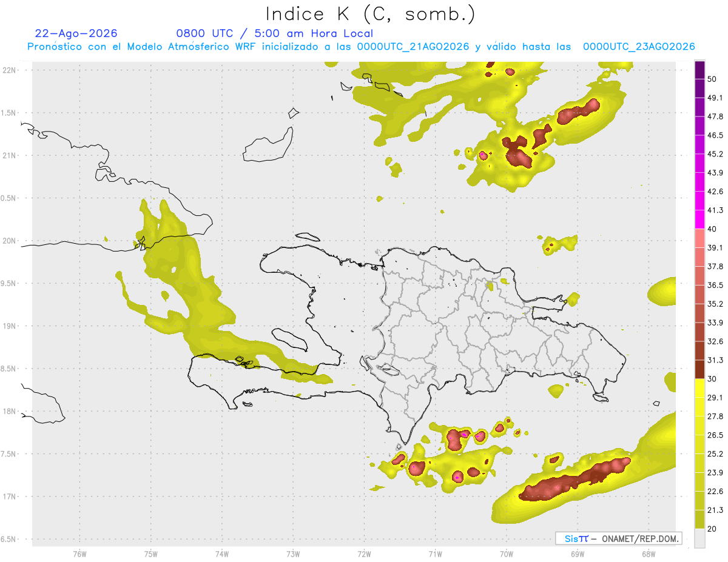Click the dark brown legend segment above 30
The height and width of the screenshot is (562, 728).
click(699, 369)
